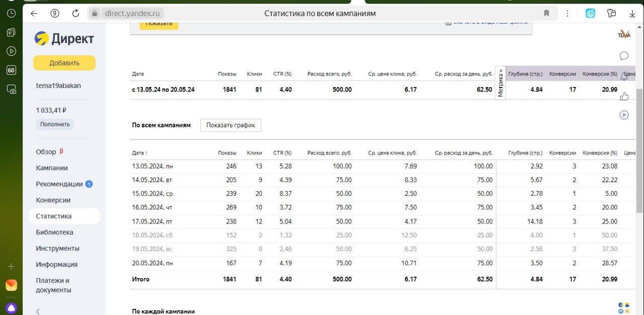Click the Клики column header in daily table
Image resolution: width=644 pixels, height=315 pixels.
coord(255,153)
